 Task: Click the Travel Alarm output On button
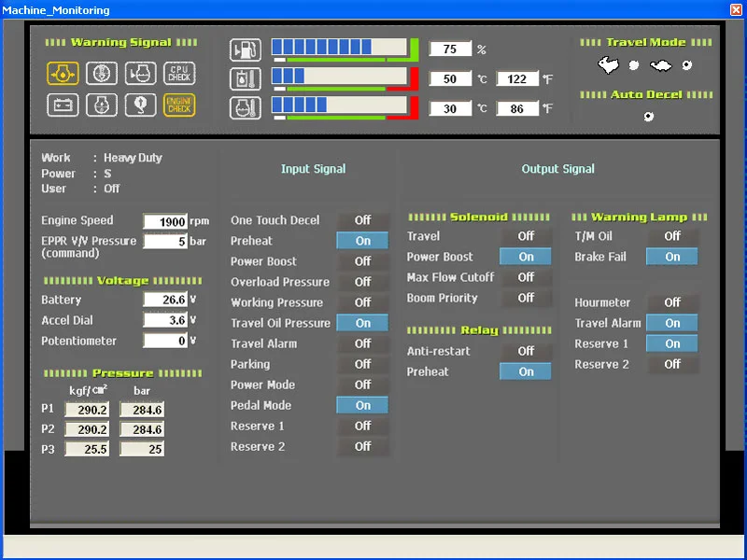672,323
